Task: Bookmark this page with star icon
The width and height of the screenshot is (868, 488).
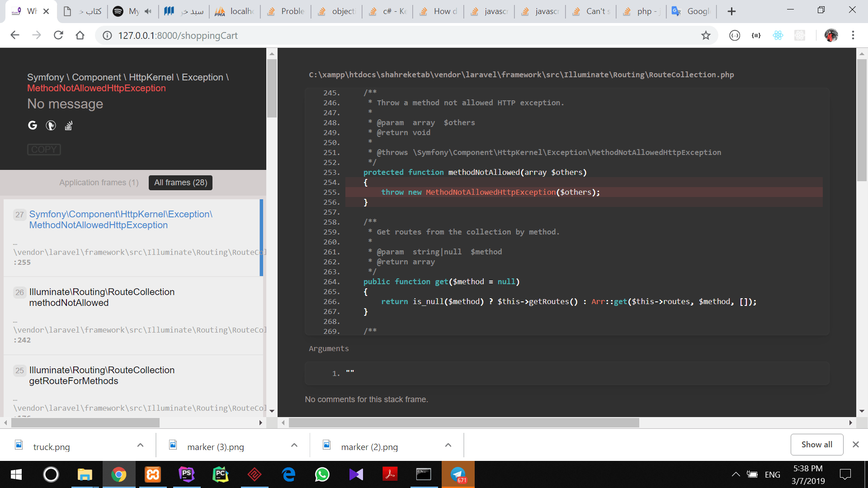Action: coord(706,35)
